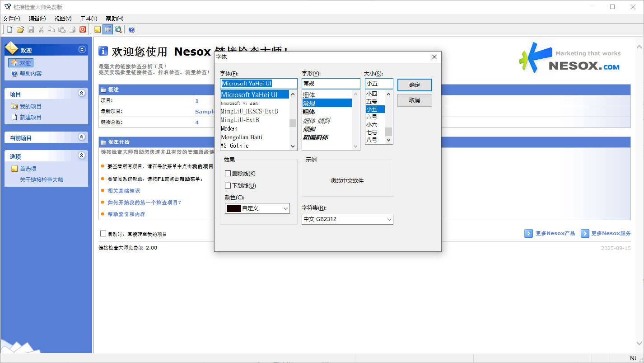Select 小四 font size
The height and width of the screenshot is (363, 644).
tap(375, 94)
